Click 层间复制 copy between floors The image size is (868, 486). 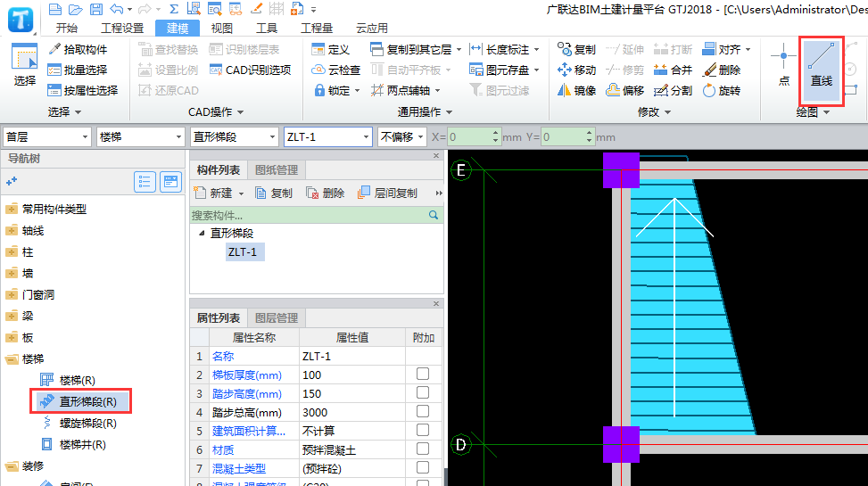[387, 193]
